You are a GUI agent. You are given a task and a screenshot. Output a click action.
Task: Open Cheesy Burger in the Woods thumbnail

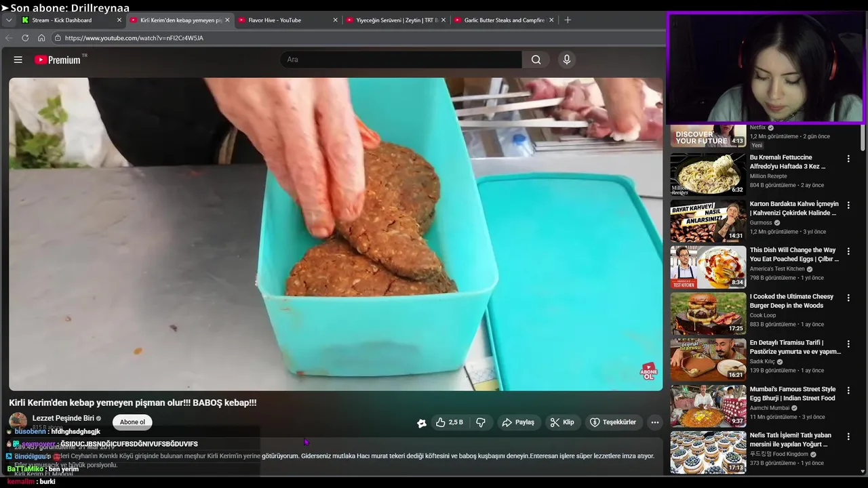(708, 313)
